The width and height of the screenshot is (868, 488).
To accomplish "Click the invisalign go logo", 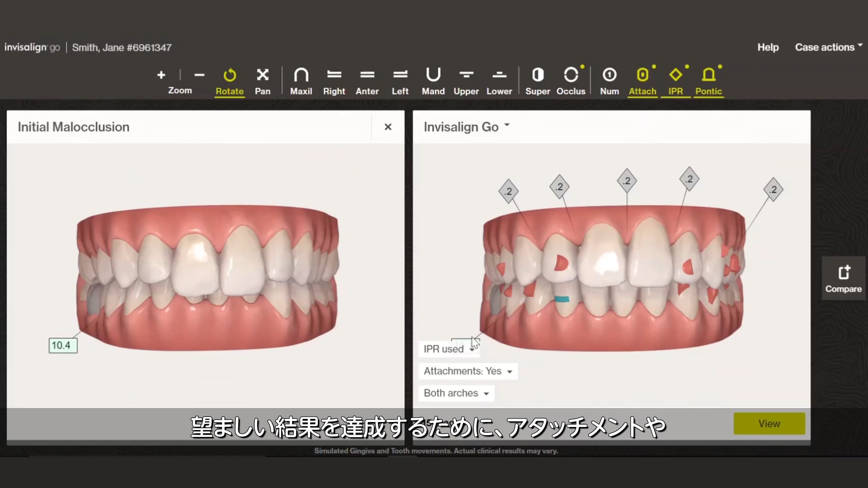I will pos(32,47).
